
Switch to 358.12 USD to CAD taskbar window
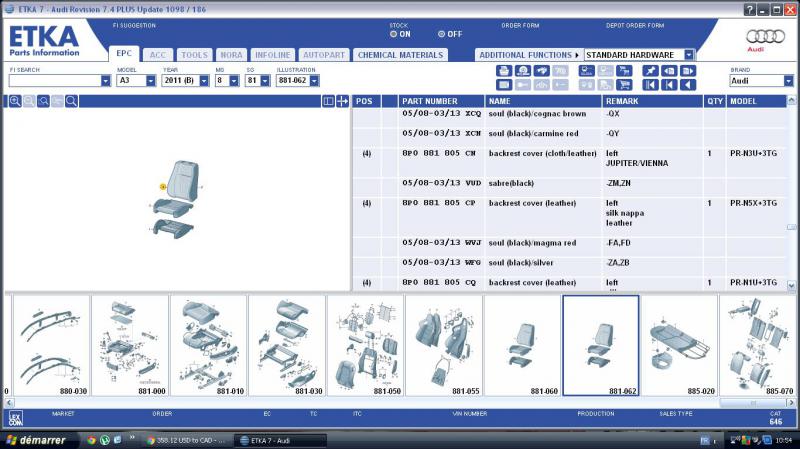pos(187,440)
